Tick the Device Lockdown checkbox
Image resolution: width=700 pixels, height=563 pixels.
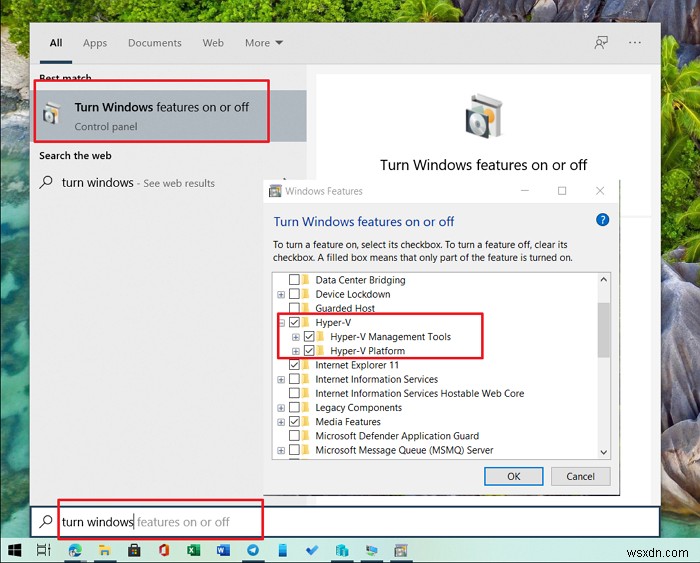(x=294, y=294)
